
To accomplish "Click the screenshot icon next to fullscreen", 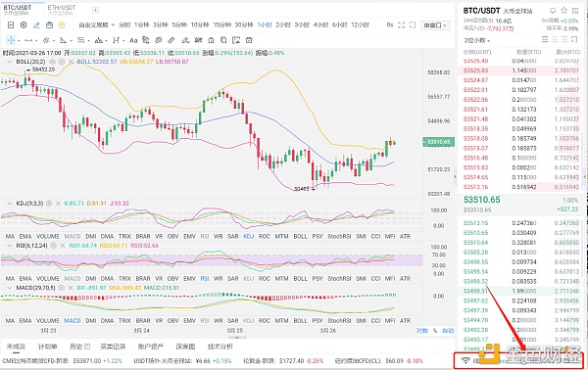I will click(413, 25).
